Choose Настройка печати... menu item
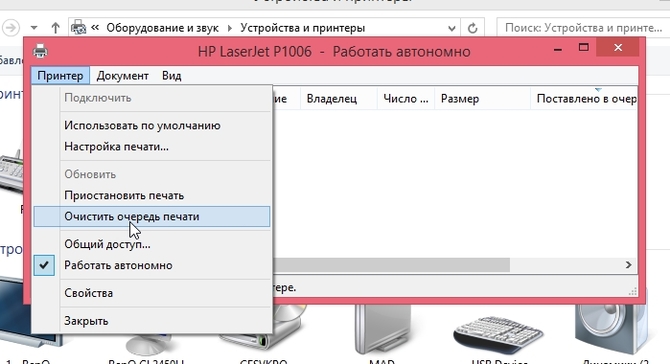 153,147
